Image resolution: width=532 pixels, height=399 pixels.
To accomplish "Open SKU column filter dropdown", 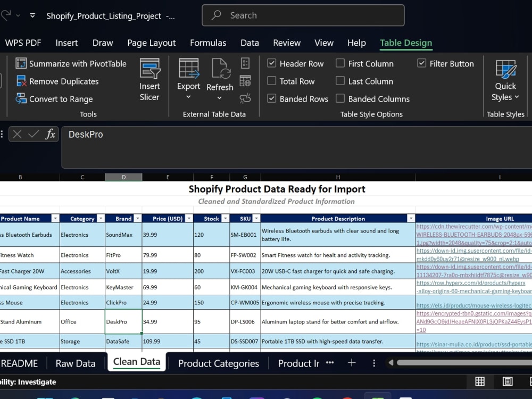I will point(256,219).
